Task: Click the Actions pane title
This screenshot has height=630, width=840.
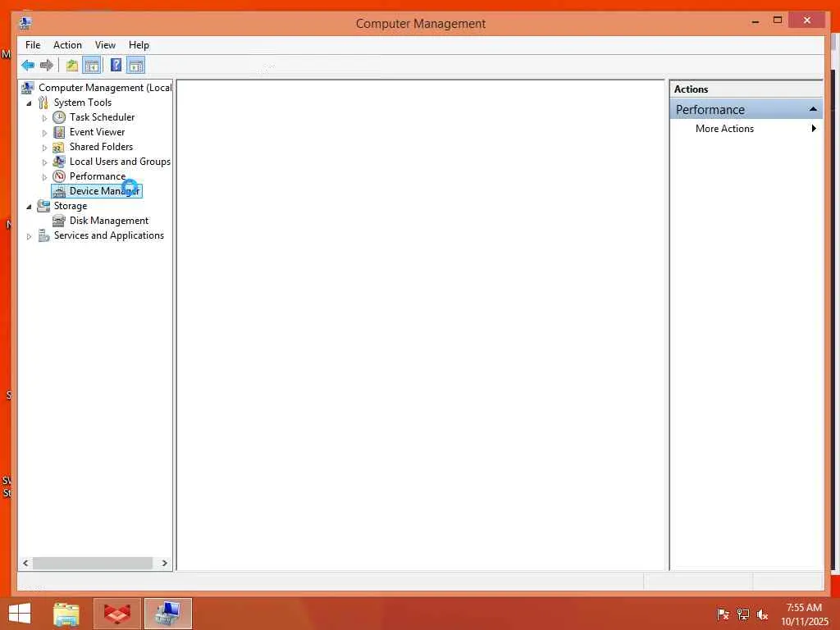Action: click(x=691, y=89)
